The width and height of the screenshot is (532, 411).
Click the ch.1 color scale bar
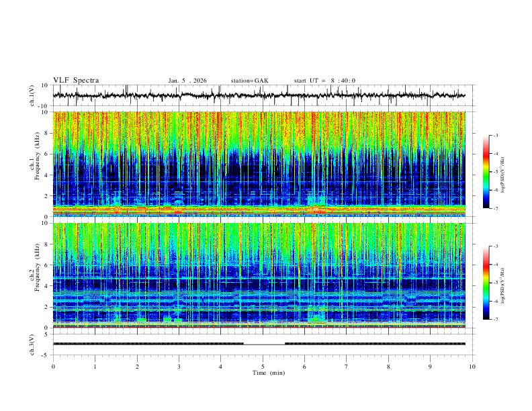click(486, 172)
